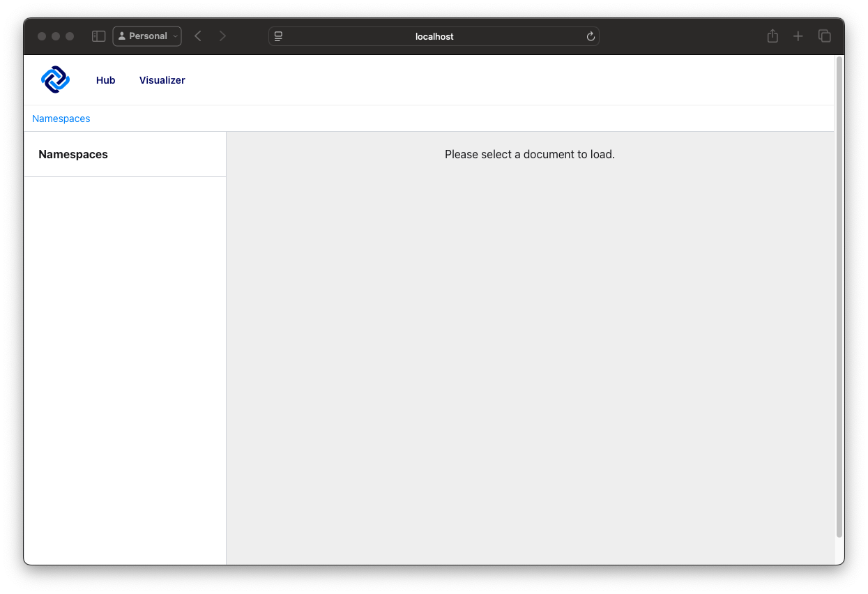
Task: Follow the Namespaces breadcrumb link
Action: click(61, 119)
